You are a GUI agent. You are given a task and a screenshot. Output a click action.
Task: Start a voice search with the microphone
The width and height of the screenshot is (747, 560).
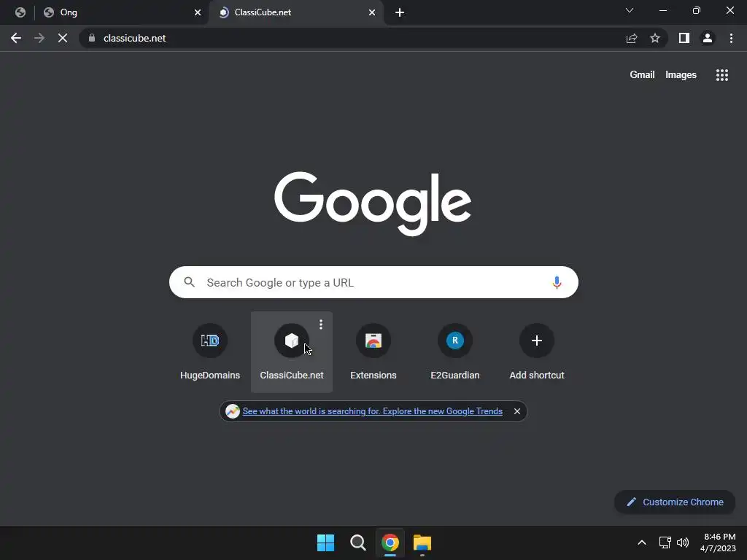[557, 282]
